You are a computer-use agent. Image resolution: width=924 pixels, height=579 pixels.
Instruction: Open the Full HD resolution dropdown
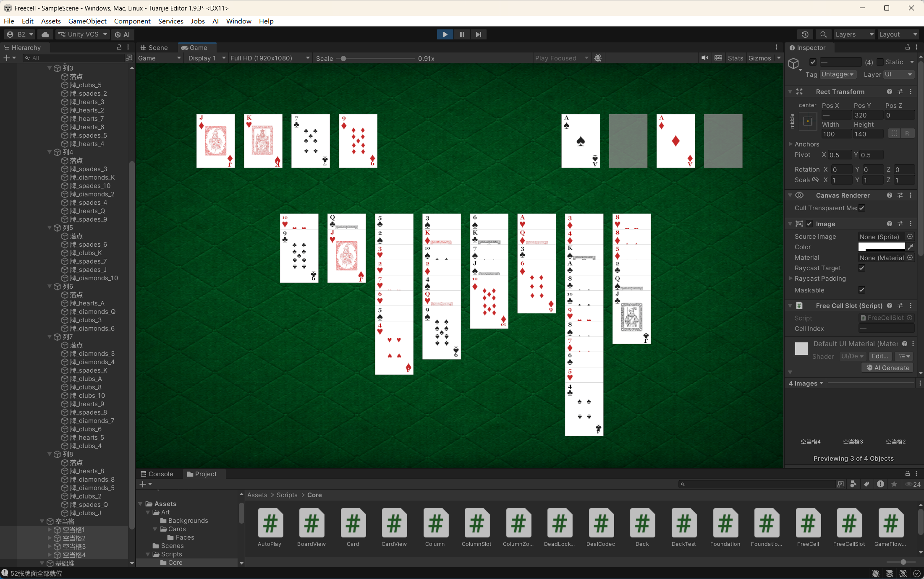click(270, 58)
